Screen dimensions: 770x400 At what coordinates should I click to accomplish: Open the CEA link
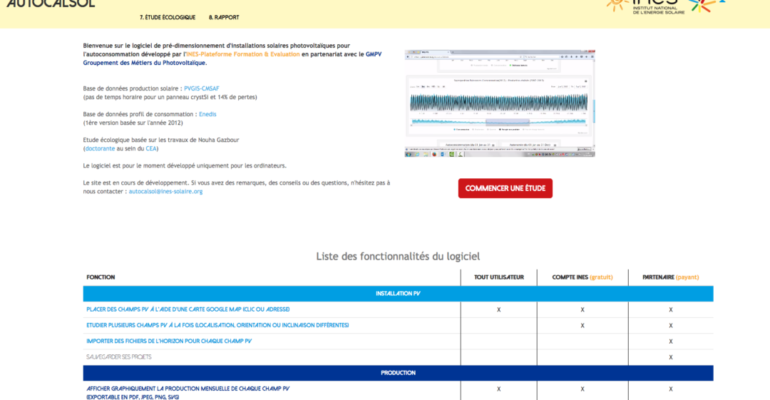click(151, 149)
